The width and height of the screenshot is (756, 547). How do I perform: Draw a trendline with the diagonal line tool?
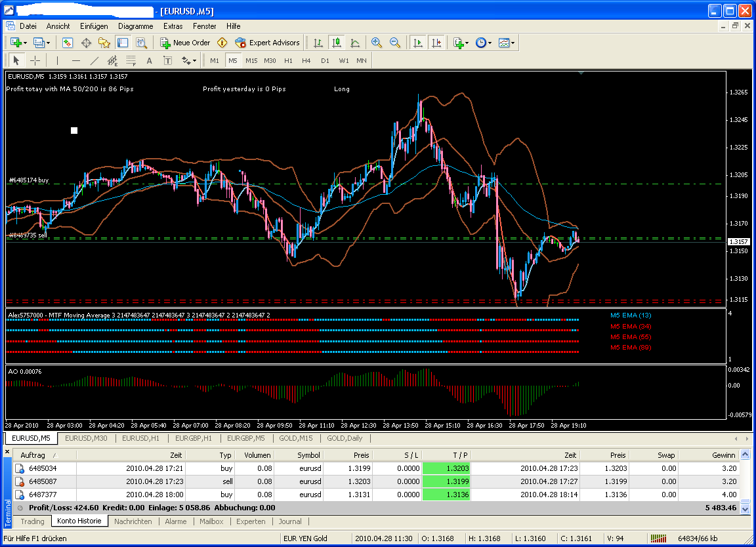point(94,61)
